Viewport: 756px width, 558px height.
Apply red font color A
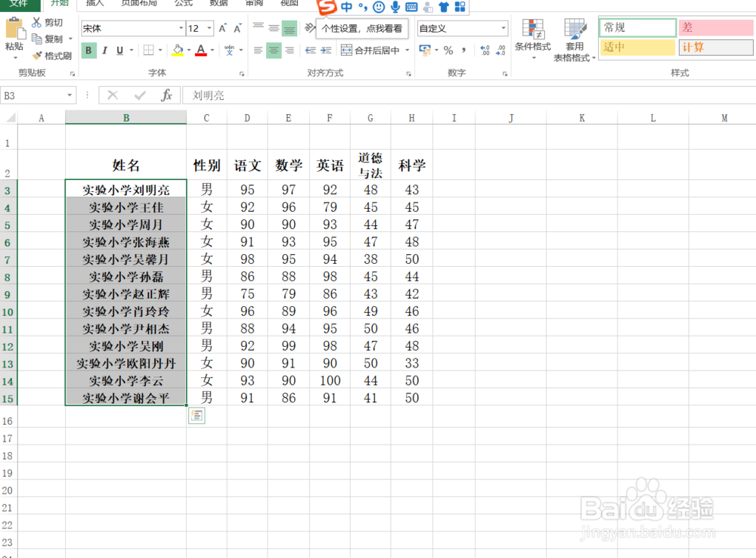coord(201,50)
